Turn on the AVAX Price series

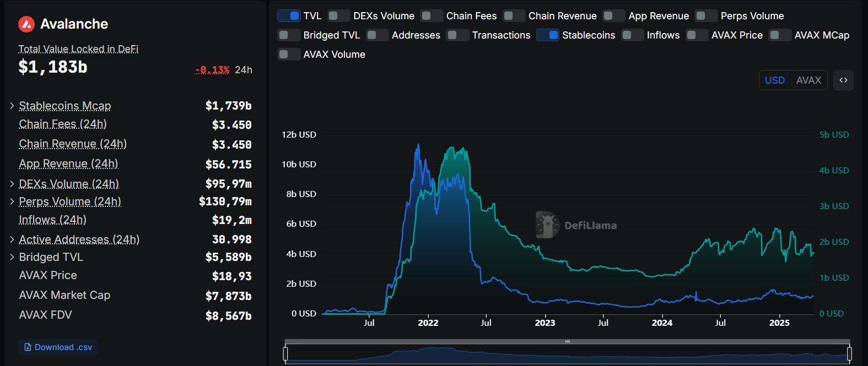[697, 35]
